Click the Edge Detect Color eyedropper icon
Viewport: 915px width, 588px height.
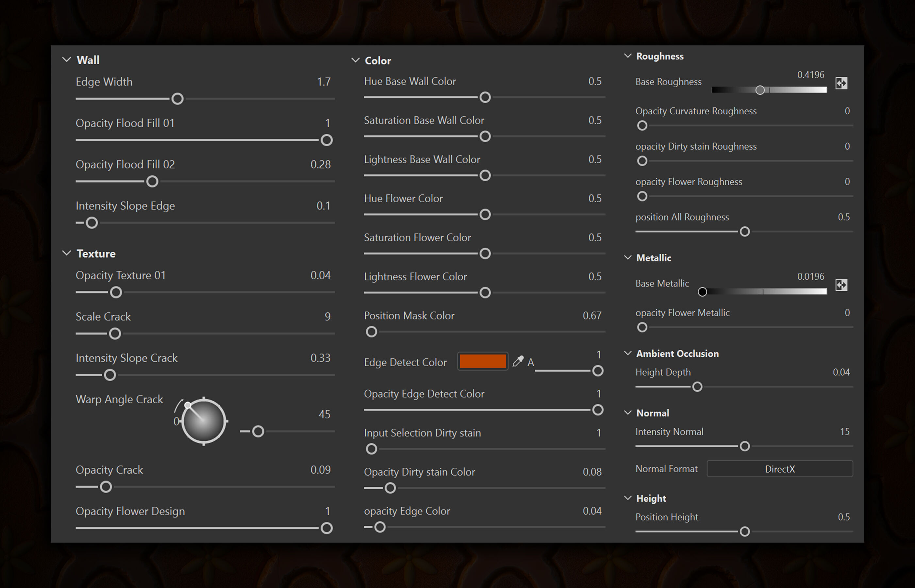(x=518, y=361)
